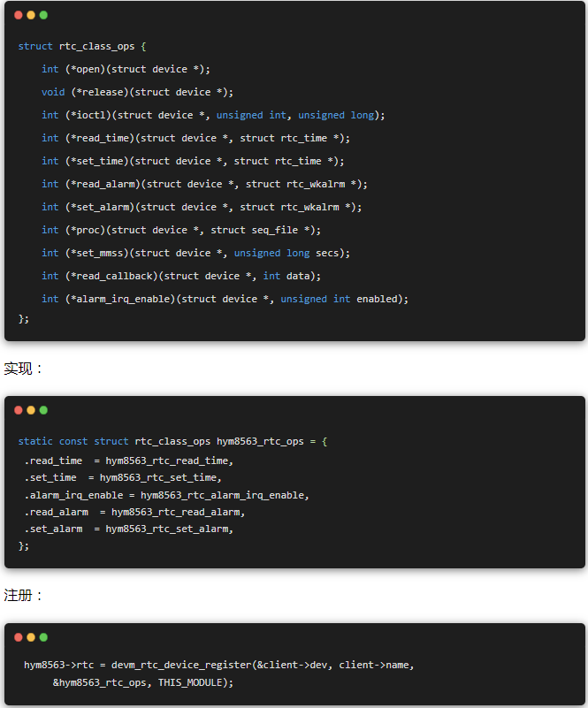Click the (*ioctl) line in the struct definition
The width and height of the screenshot is (588, 708).
[212, 115]
